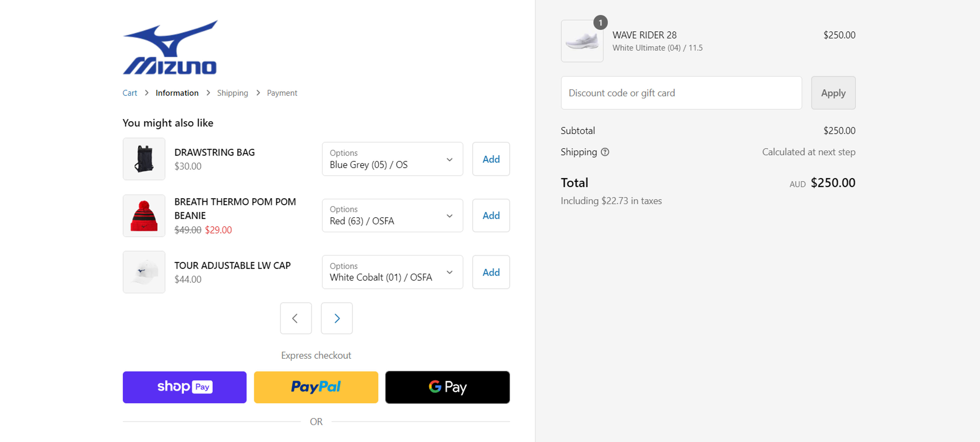Viewport: 980px width, 442px height.
Task: Open shipping help question mark icon
Action: [x=605, y=152]
